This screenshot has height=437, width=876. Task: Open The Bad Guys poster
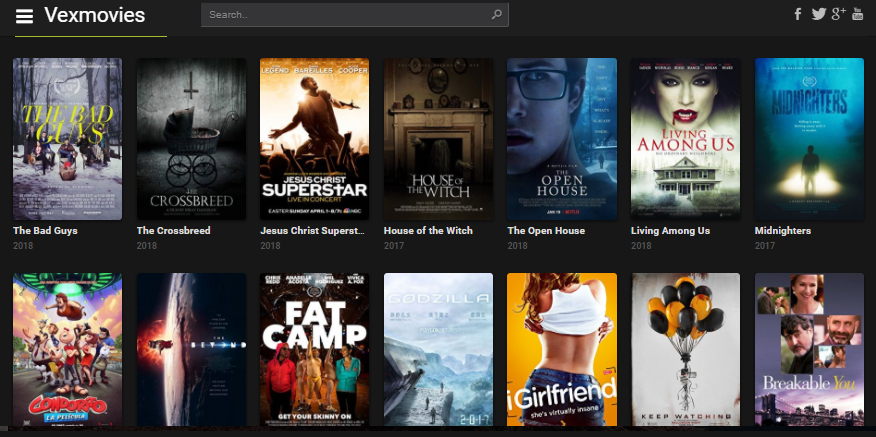tap(67, 139)
